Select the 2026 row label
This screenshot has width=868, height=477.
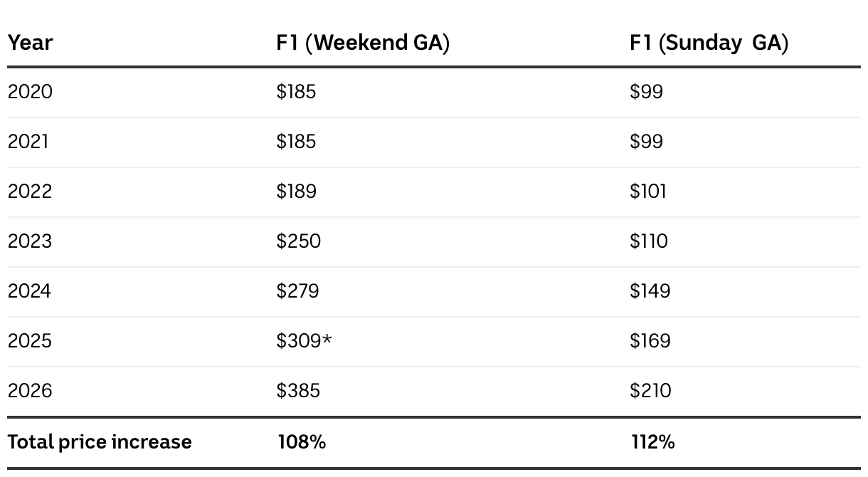coord(30,391)
